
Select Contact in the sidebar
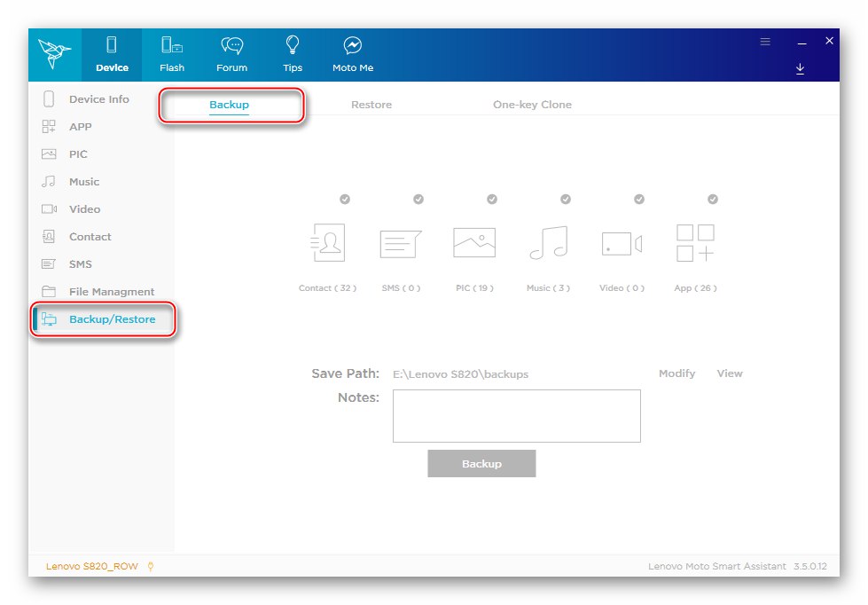pos(101,237)
